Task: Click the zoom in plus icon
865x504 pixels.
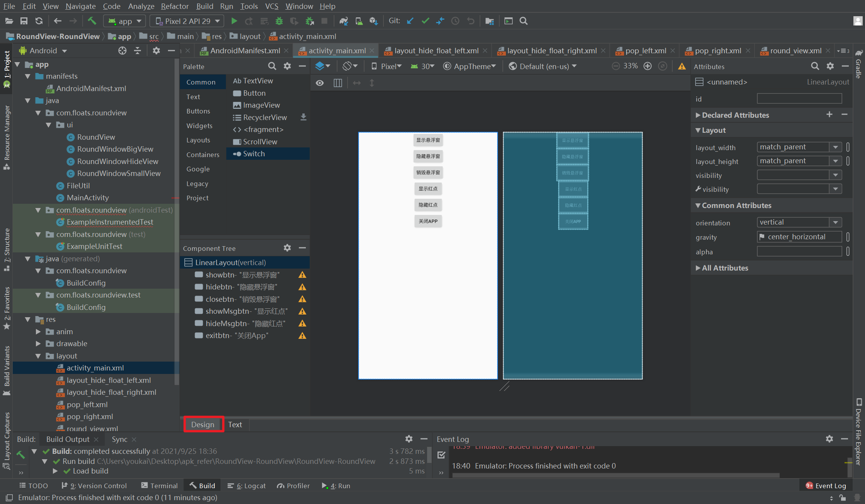Action: click(648, 66)
